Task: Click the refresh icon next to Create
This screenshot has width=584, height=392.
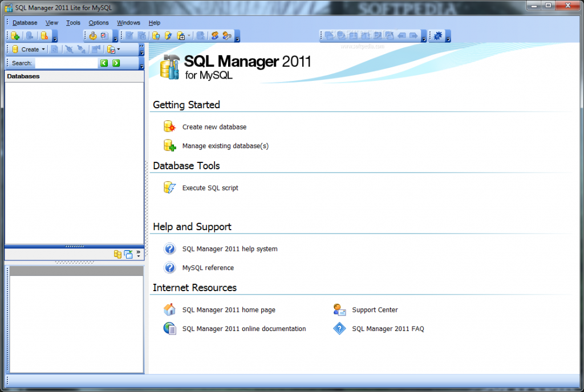Action: 54,50
